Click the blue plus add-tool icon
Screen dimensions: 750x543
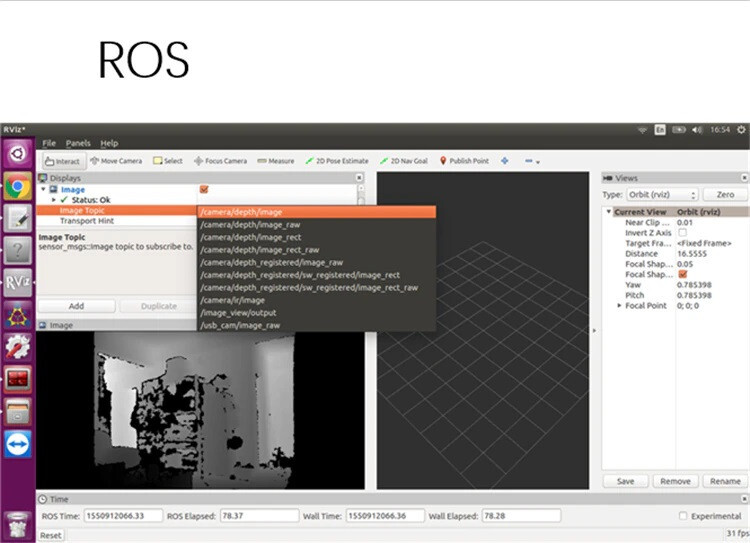coord(505,161)
